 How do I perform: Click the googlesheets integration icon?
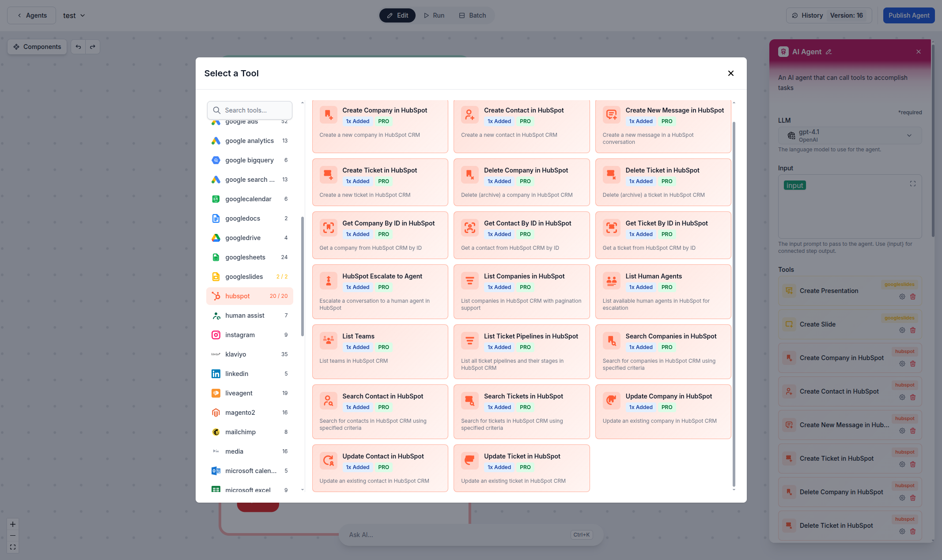[216, 257]
